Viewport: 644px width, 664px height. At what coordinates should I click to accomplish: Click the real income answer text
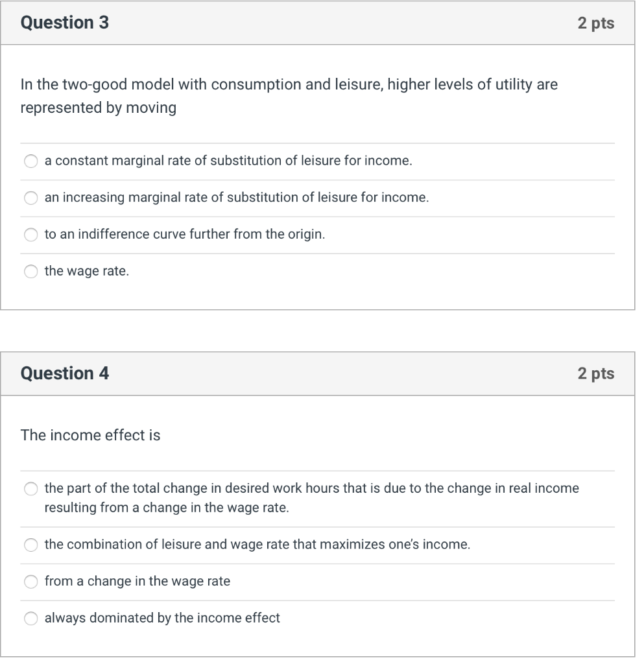coord(311,498)
